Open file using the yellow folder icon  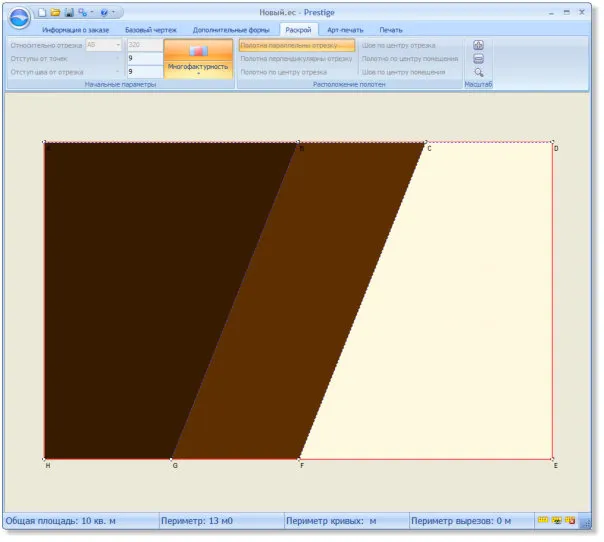(55, 12)
